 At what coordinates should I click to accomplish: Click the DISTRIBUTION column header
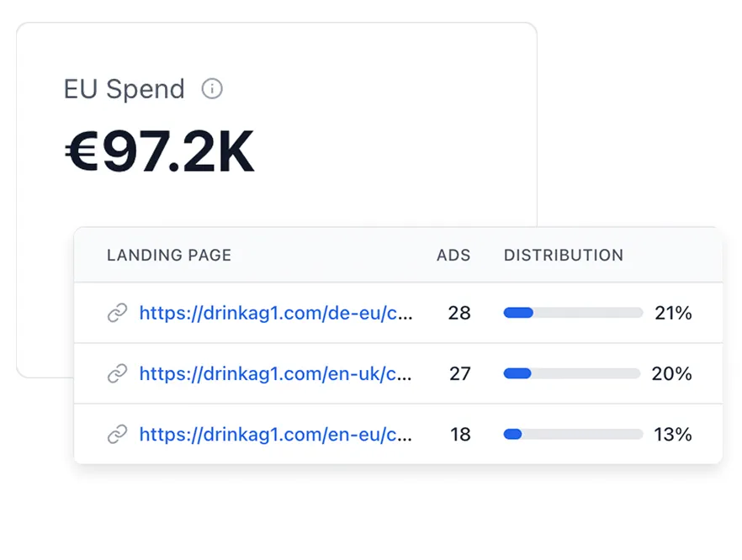click(x=564, y=256)
